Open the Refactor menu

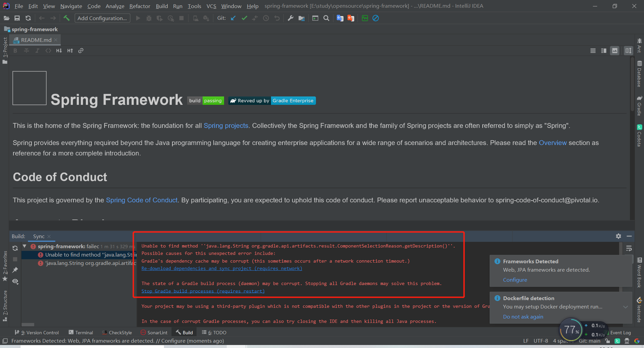coord(140,6)
